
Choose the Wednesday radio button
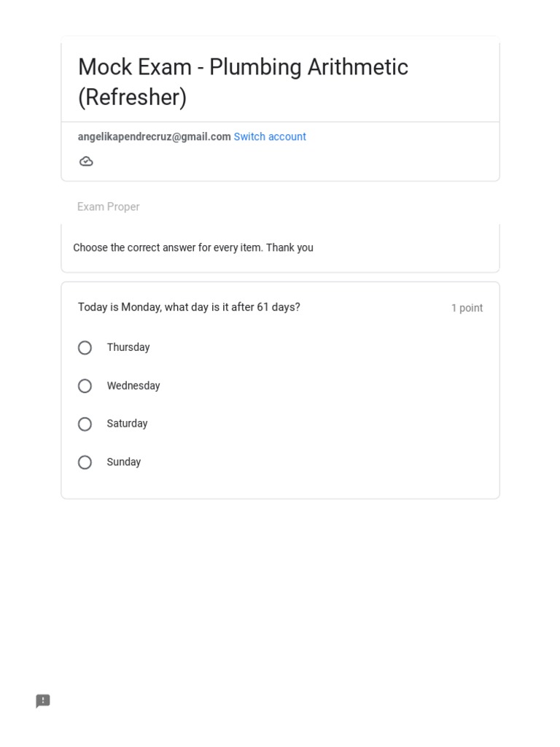coord(85,386)
